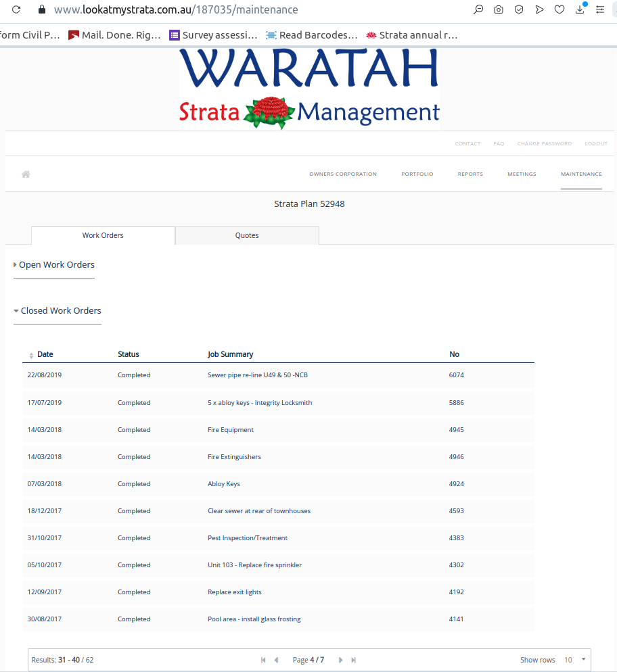Click the date 17/07/2019
This screenshot has height=672, width=617.
point(45,403)
